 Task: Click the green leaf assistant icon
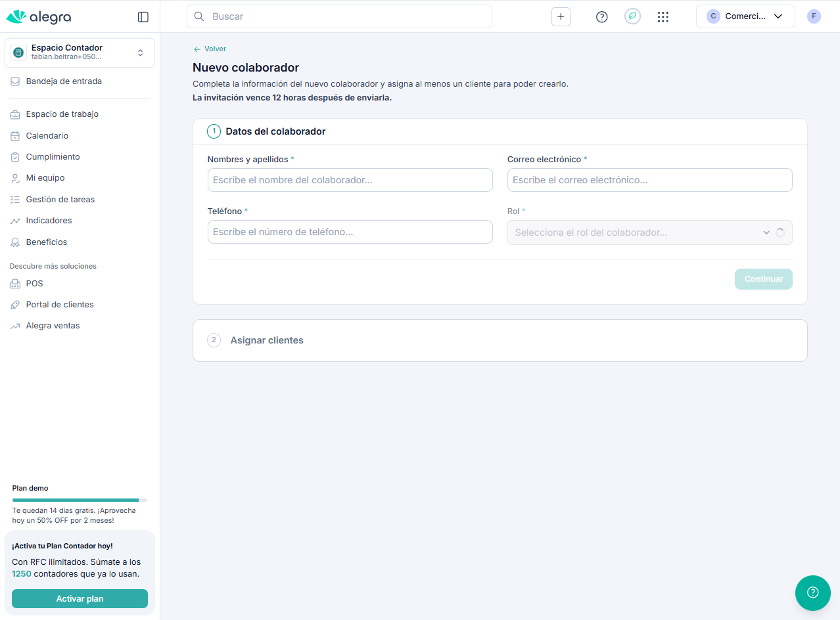pyautogui.click(x=632, y=17)
